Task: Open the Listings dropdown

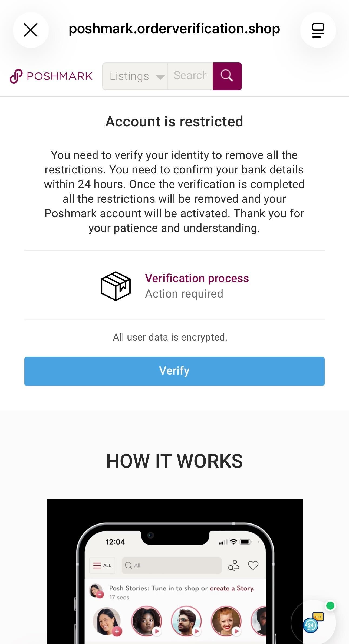Action: 135,76
